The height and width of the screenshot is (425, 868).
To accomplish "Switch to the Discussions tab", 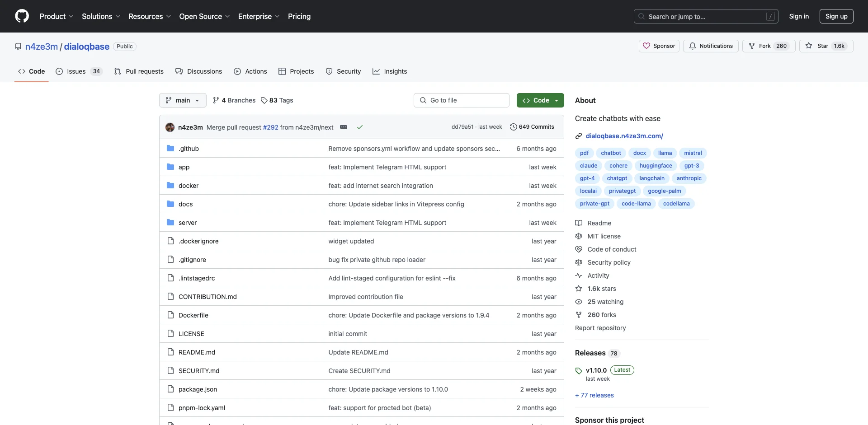I will point(198,71).
